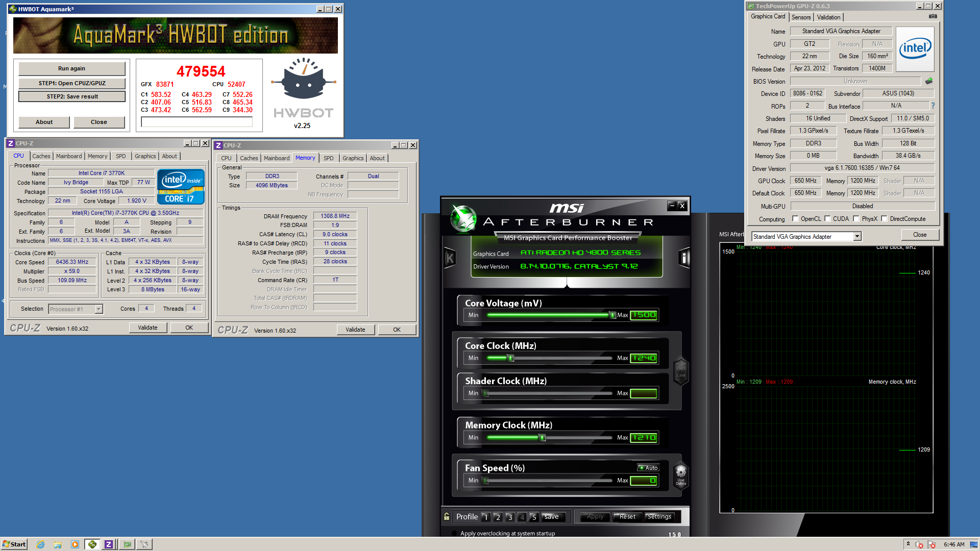Image resolution: width=980 pixels, height=551 pixels.
Task: Click the Intel logo in GPU-Z
Action: tap(915, 49)
